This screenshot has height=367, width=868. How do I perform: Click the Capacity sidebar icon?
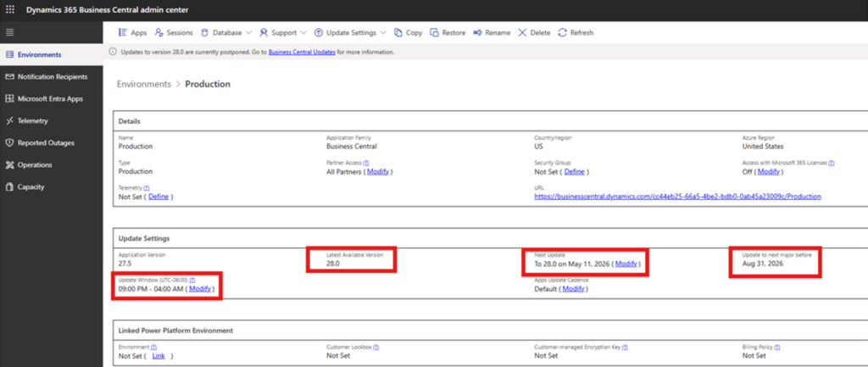pos(8,187)
